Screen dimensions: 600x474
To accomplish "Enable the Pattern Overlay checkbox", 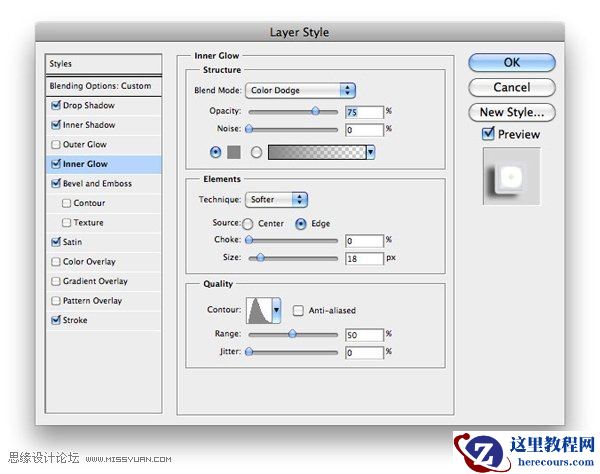I will coord(56,301).
